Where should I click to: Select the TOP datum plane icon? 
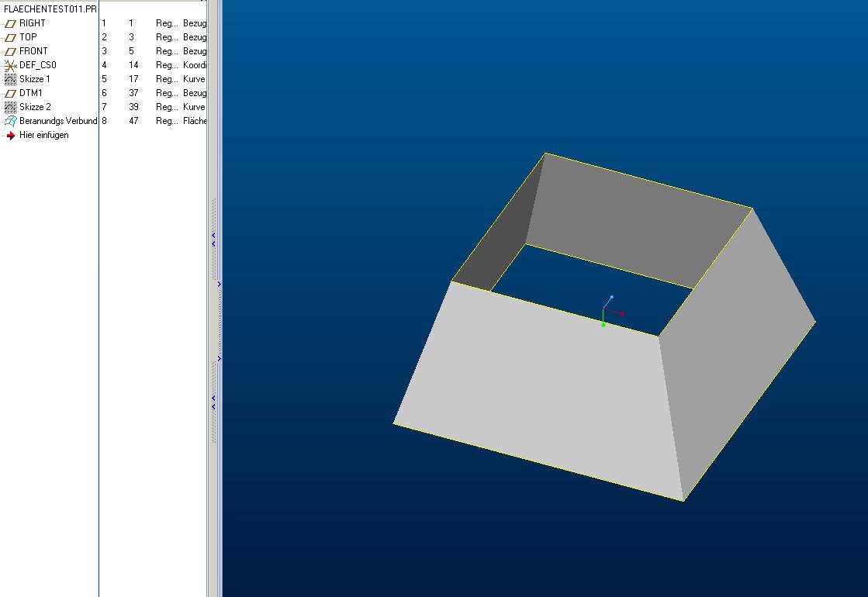coord(10,37)
